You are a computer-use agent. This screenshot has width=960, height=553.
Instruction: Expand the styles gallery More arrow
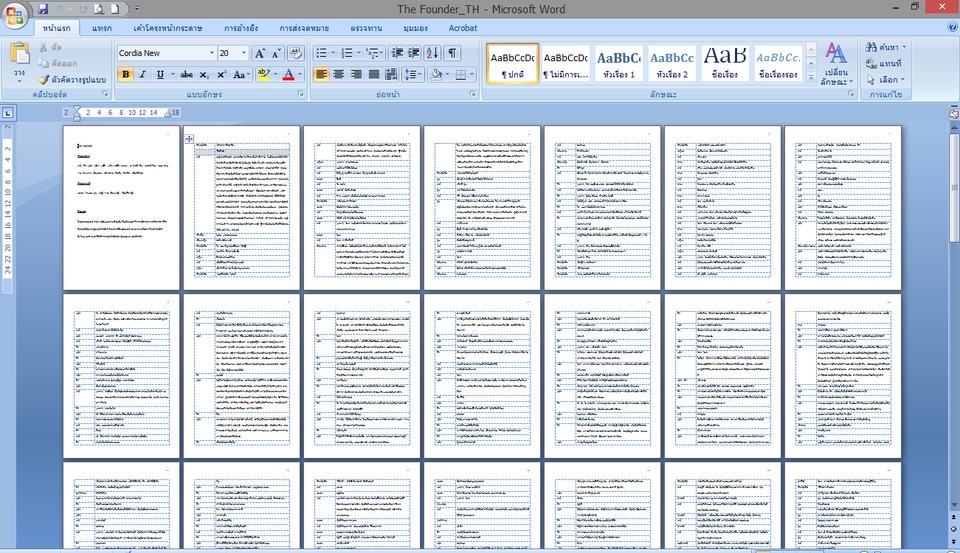click(811, 78)
